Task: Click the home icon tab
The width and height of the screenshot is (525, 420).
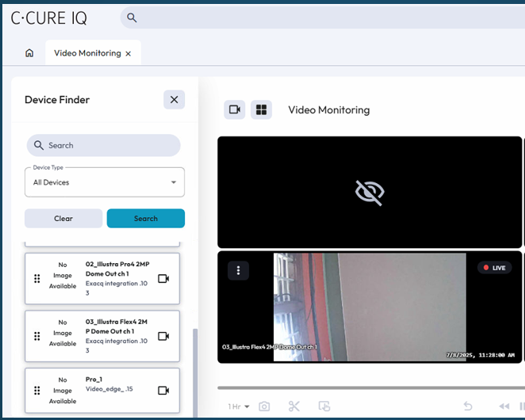Action: pyautogui.click(x=29, y=53)
